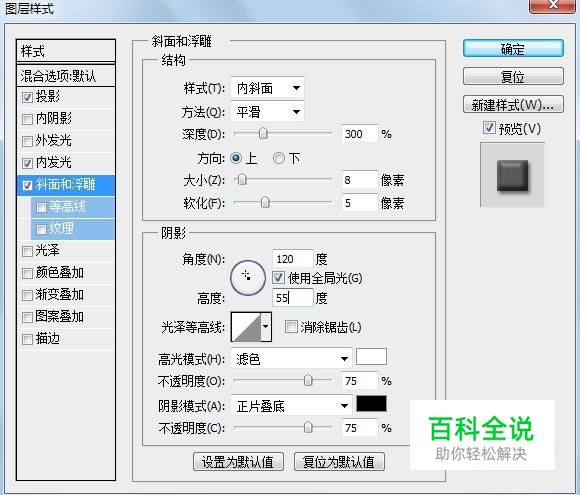The width and height of the screenshot is (580, 495).
Task: Select the 斜面和浮雕 row label
Action: (65, 184)
